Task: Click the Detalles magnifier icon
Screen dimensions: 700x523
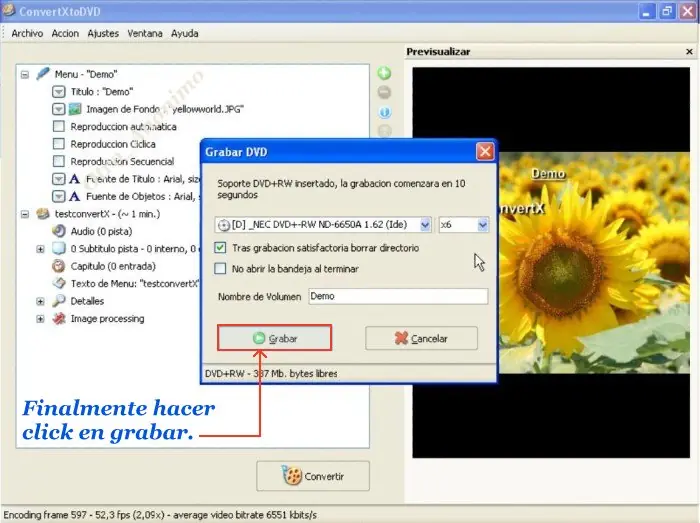Action: [59, 301]
